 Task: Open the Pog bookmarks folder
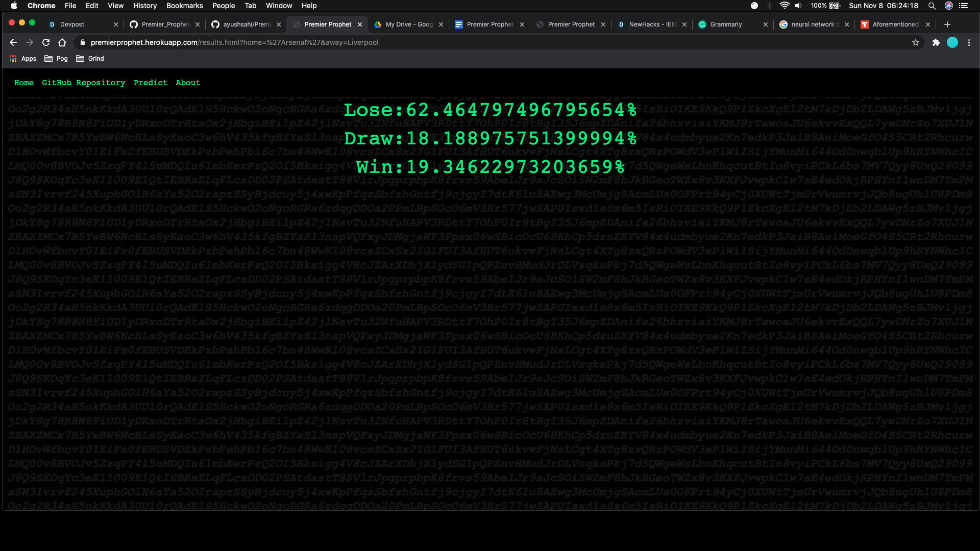56,59
